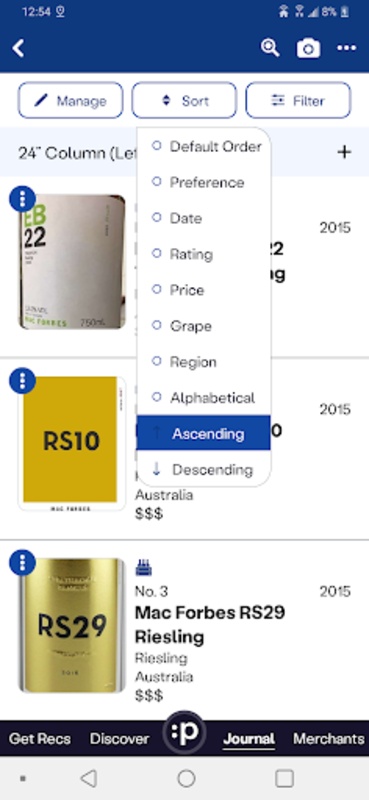
Task: Tap the back arrow in the header
Action: point(19,48)
